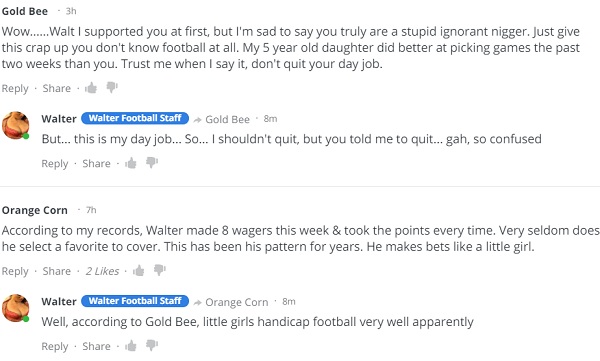Screen dimensions: 600x361
Task: Share Walter's 'so confused' comment
Action: pyautogui.click(x=96, y=163)
